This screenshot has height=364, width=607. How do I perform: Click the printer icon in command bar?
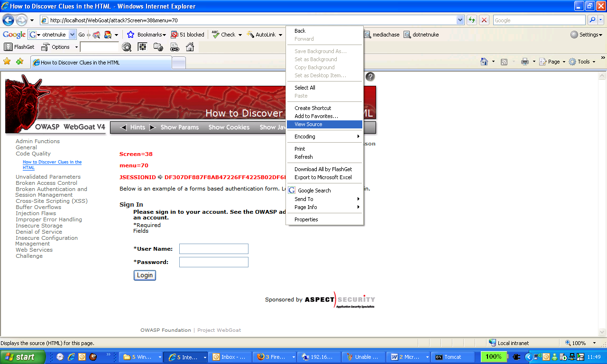pyautogui.click(x=524, y=62)
